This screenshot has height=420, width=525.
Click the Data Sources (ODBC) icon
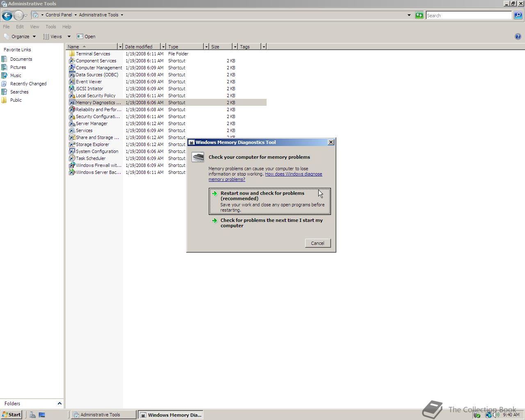click(72, 75)
